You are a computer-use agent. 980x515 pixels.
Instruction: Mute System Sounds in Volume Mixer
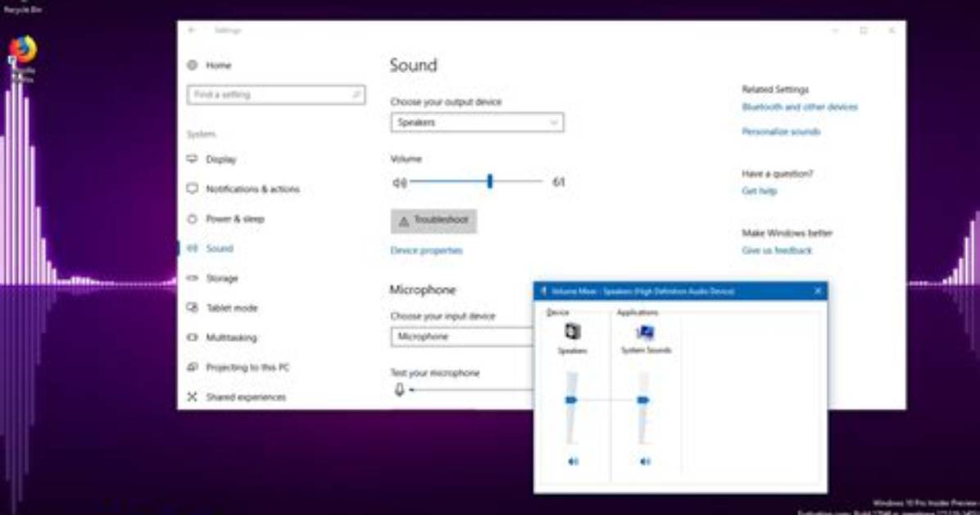click(645, 462)
